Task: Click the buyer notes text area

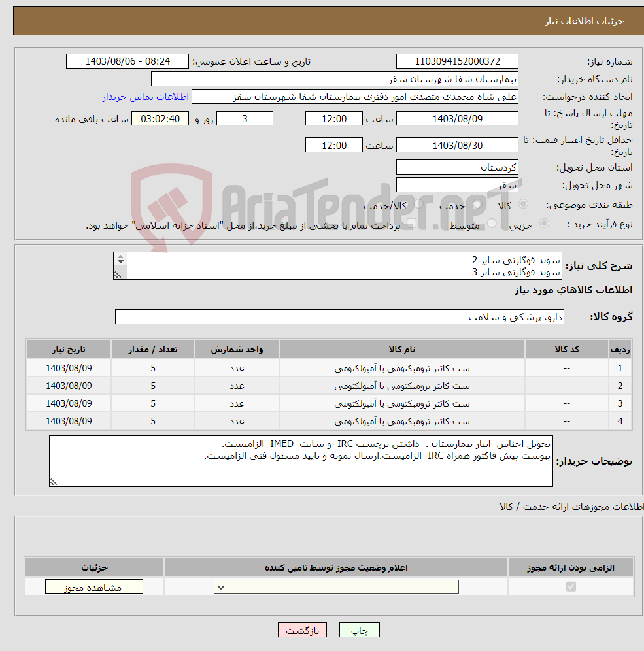Action: pos(301,461)
